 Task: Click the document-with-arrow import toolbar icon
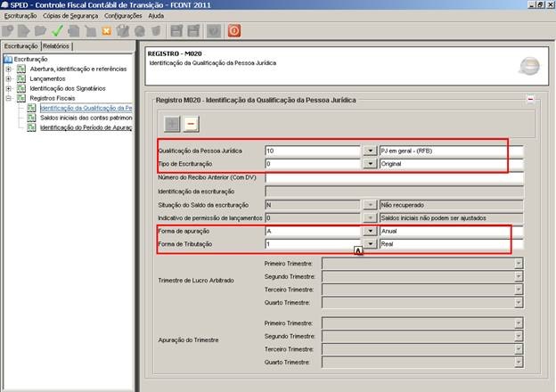(x=24, y=31)
